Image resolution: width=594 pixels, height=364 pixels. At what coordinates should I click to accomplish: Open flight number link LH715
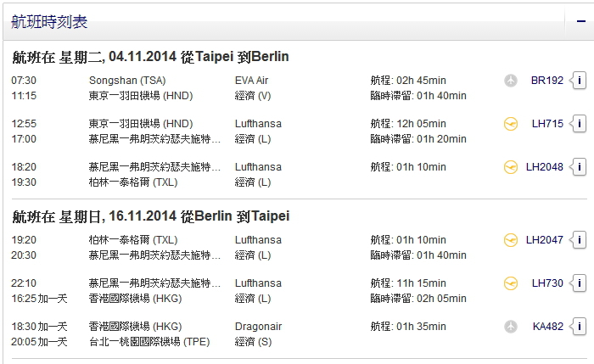[x=547, y=124]
